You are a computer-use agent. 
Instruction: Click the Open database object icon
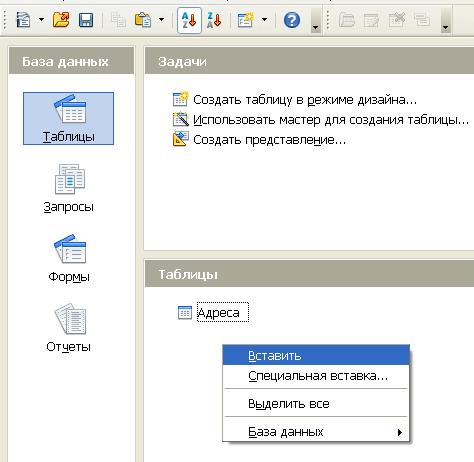click(347, 20)
